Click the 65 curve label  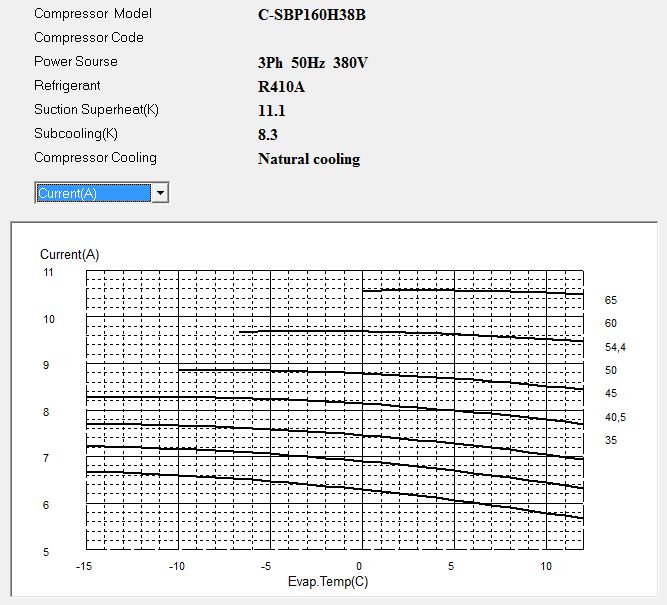tap(610, 300)
